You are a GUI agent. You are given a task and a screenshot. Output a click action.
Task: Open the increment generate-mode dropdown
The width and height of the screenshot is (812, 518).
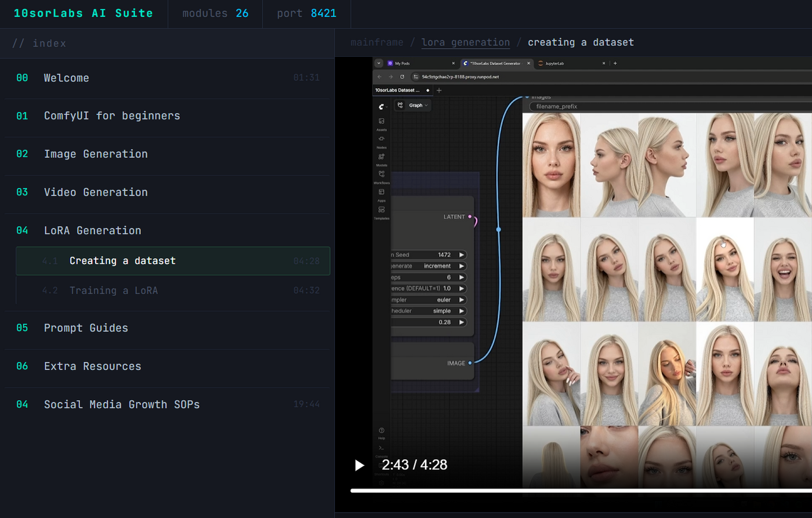(x=428, y=266)
